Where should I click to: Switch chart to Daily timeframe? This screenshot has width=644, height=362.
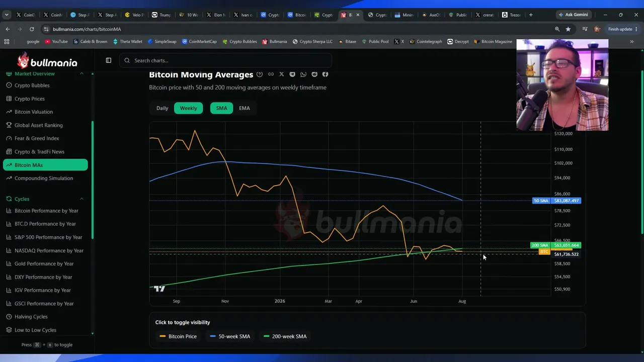162,108
